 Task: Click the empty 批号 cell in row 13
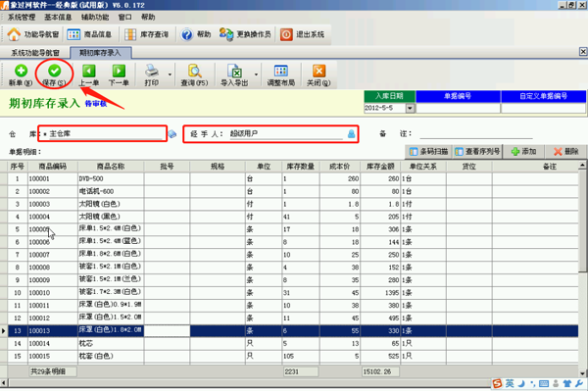(x=167, y=330)
